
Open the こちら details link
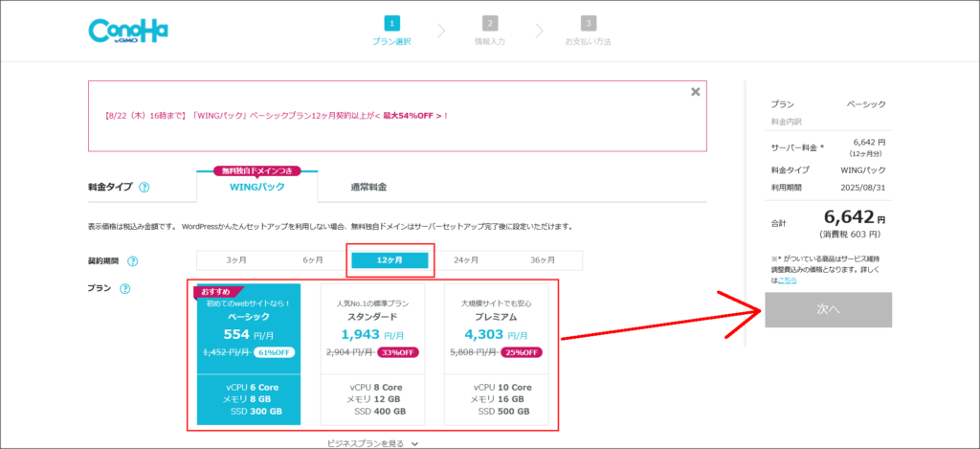pyautogui.click(x=787, y=281)
